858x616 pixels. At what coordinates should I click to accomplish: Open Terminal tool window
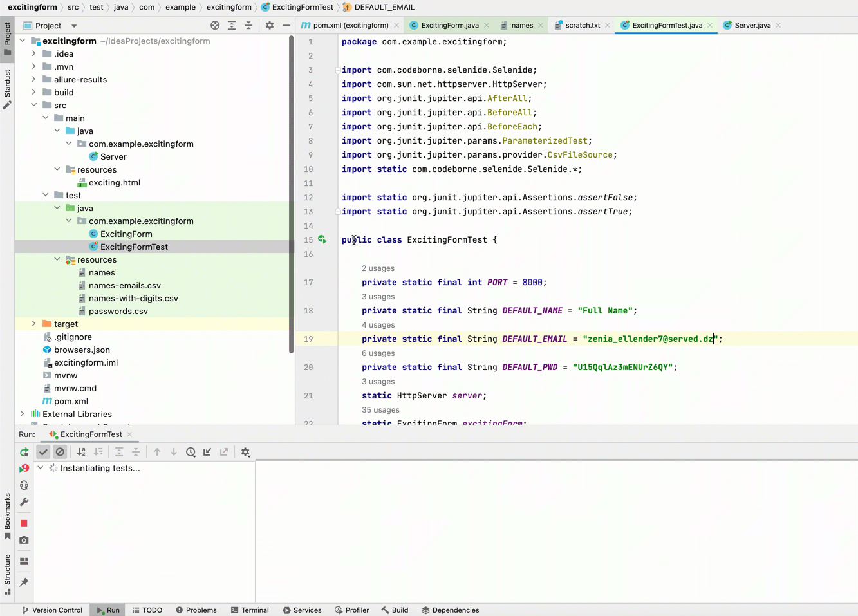pyautogui.click(x=250, y=610)
